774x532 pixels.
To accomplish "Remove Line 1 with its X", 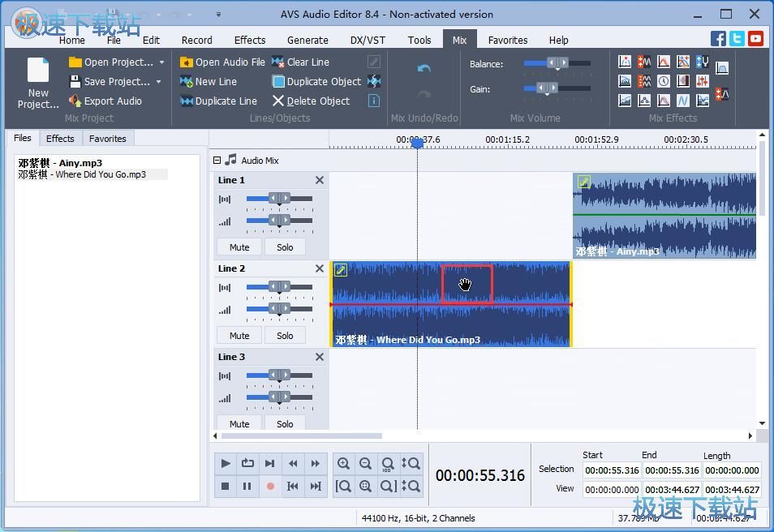I will (x=320, y=180).
